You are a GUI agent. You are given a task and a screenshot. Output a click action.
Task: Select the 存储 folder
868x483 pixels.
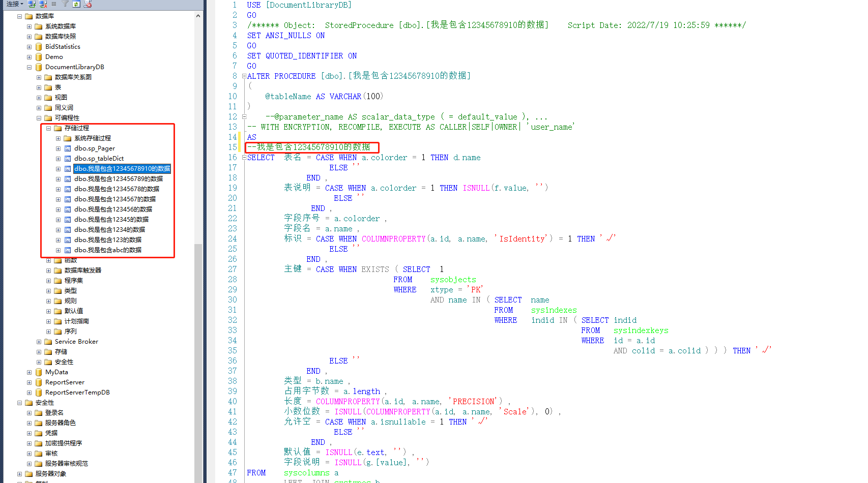pos(61,352)
